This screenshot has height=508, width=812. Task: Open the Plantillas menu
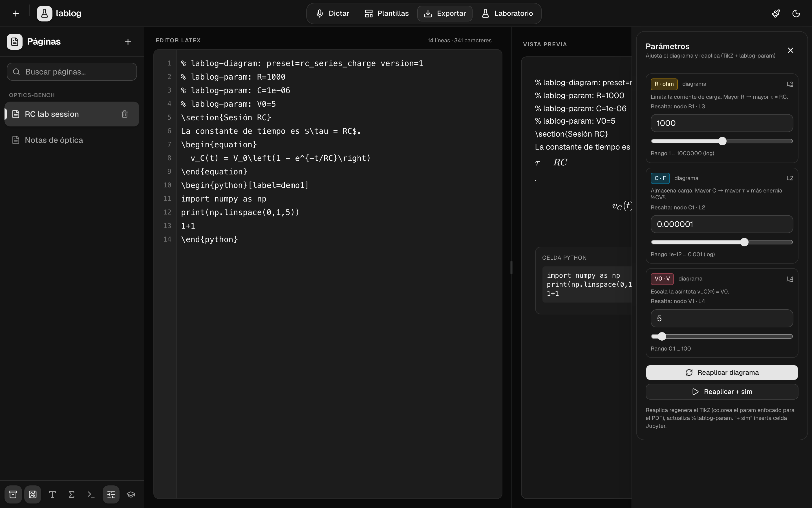point(387,14)
